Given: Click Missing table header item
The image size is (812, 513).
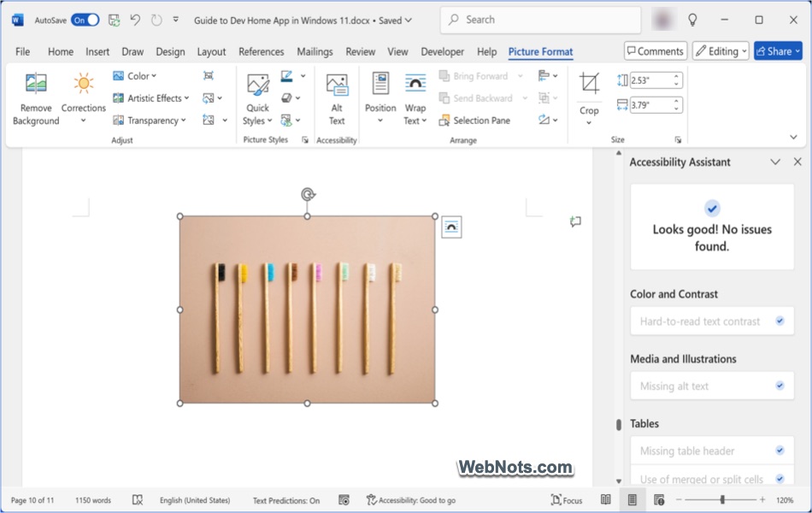Looking at the screenshot, I should point(712,451).
